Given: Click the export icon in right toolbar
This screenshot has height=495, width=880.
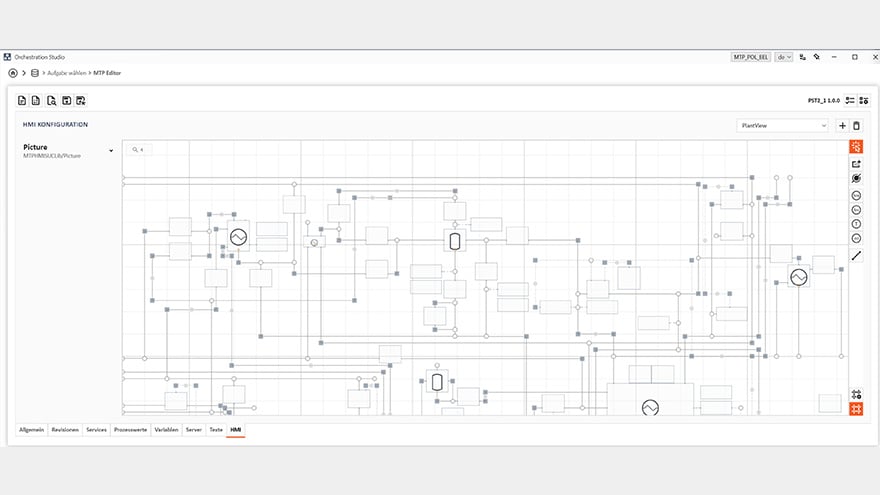Looking at the screenshot, I should [x=856, y=164].
